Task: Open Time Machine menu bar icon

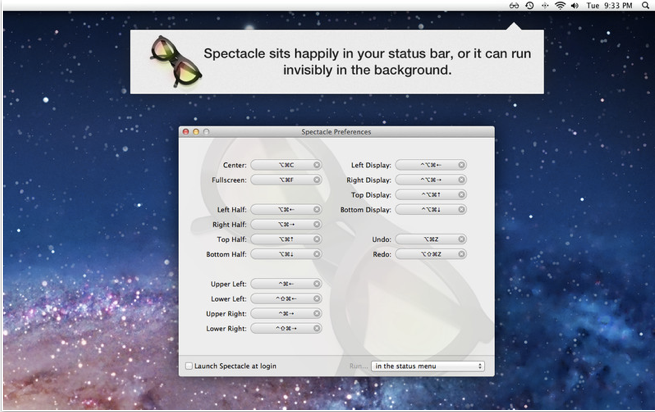Action: tap(530, 5)
